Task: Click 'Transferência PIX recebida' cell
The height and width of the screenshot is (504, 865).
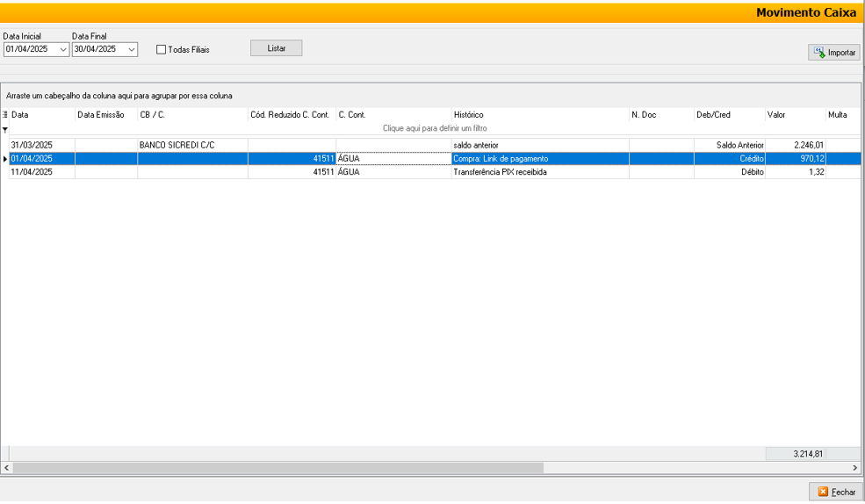Action: 540,172
